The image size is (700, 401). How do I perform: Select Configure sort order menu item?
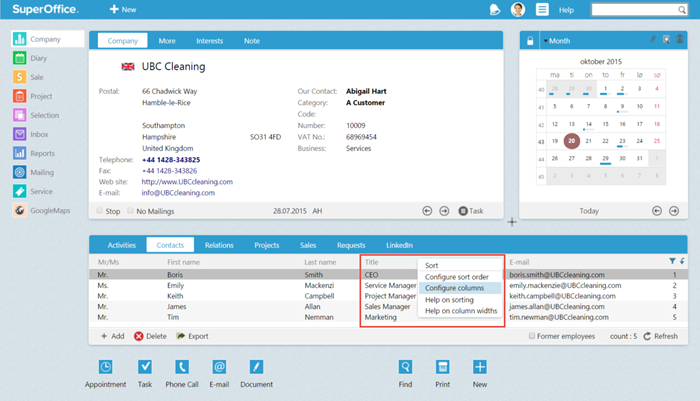460,277
